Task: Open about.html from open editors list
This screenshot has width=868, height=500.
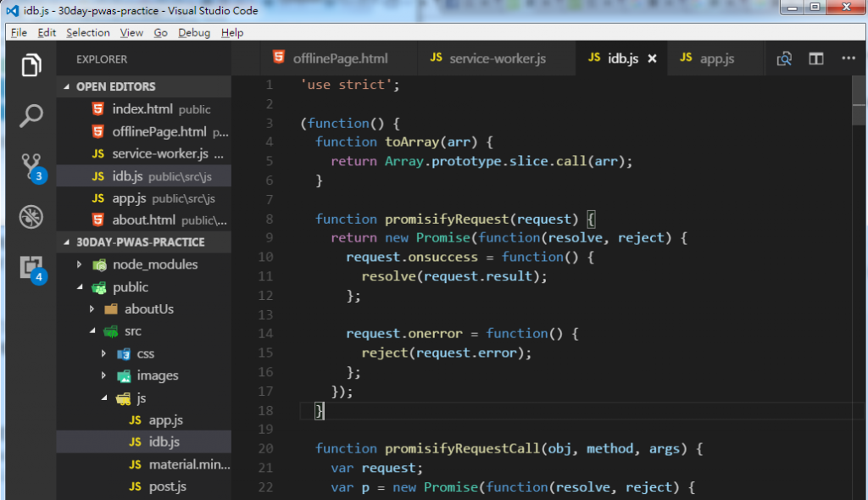Action: coord(144,220)
